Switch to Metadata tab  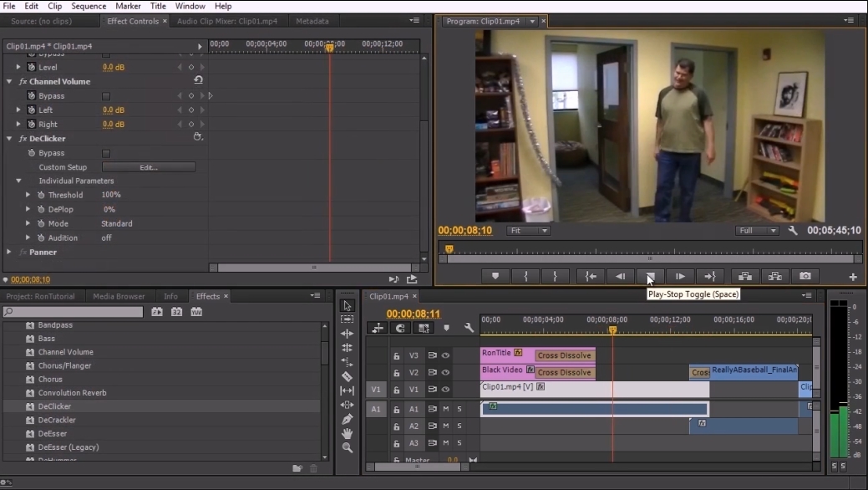click(312, 21)
